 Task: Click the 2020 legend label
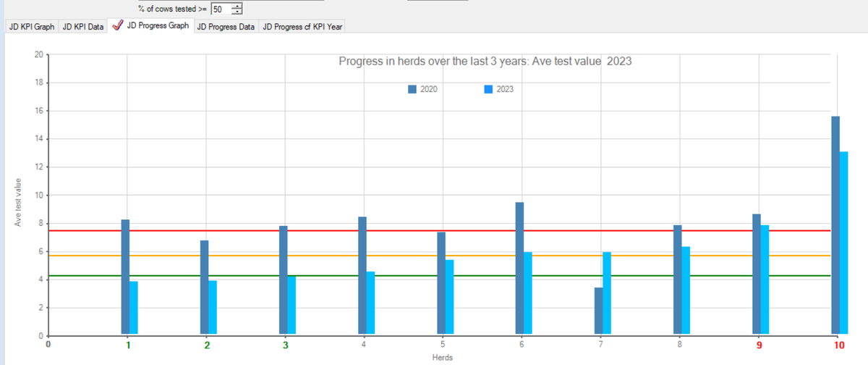(428, 89)
